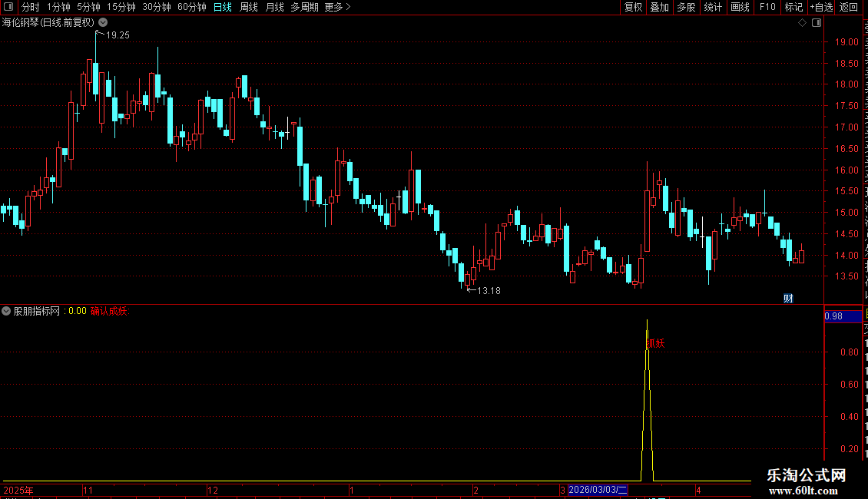The width and height of the screenshot is (868, 499).
Task: Click the 2025年 label on the time axis
Action: click(18, 490)
